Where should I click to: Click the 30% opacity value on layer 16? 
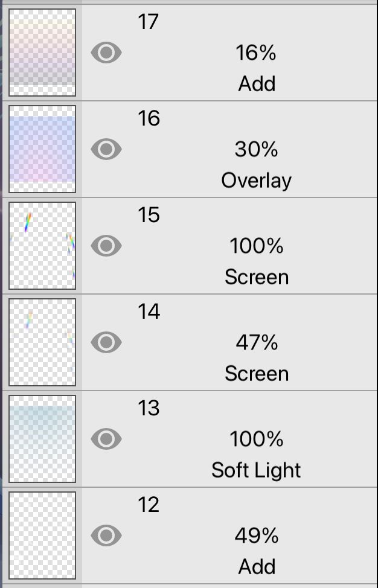(x=256, y=149)
